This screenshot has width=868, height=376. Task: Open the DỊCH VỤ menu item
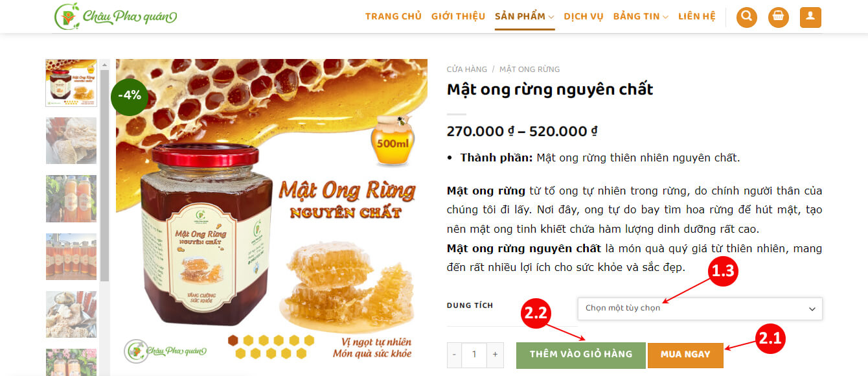(x=584, y=17)
